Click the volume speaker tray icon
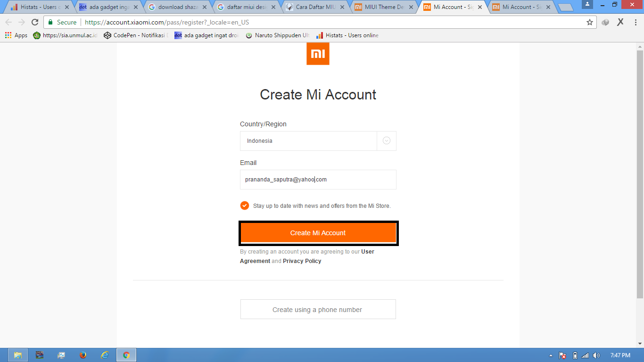 596,355
